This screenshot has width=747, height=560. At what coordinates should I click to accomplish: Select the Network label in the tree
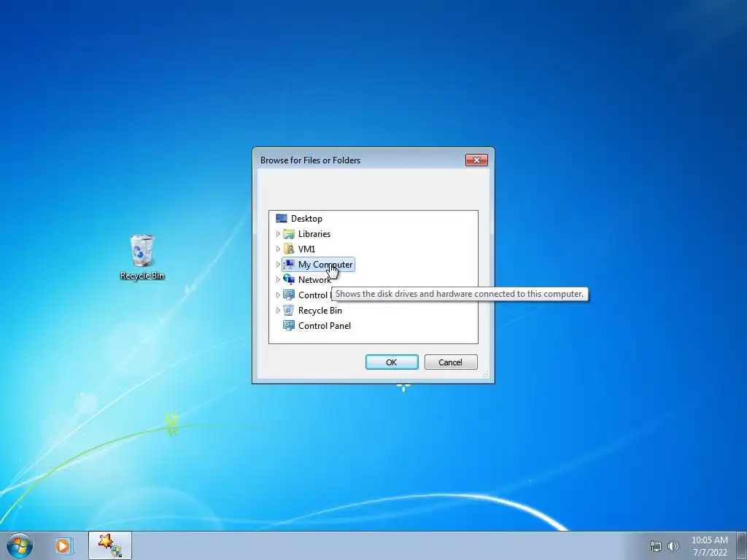(x=314, y=279)
